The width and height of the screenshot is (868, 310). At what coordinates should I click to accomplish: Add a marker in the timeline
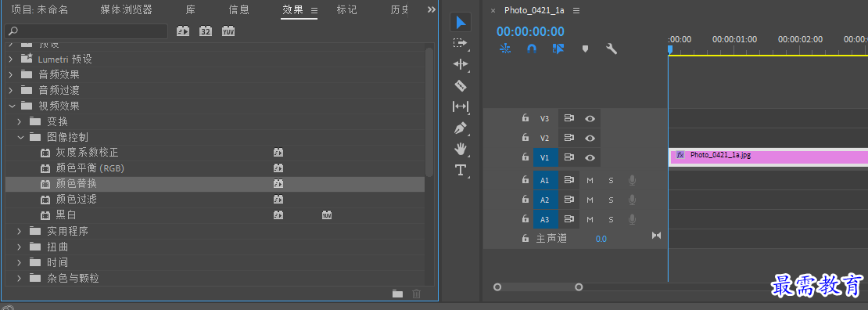point(585,49)
